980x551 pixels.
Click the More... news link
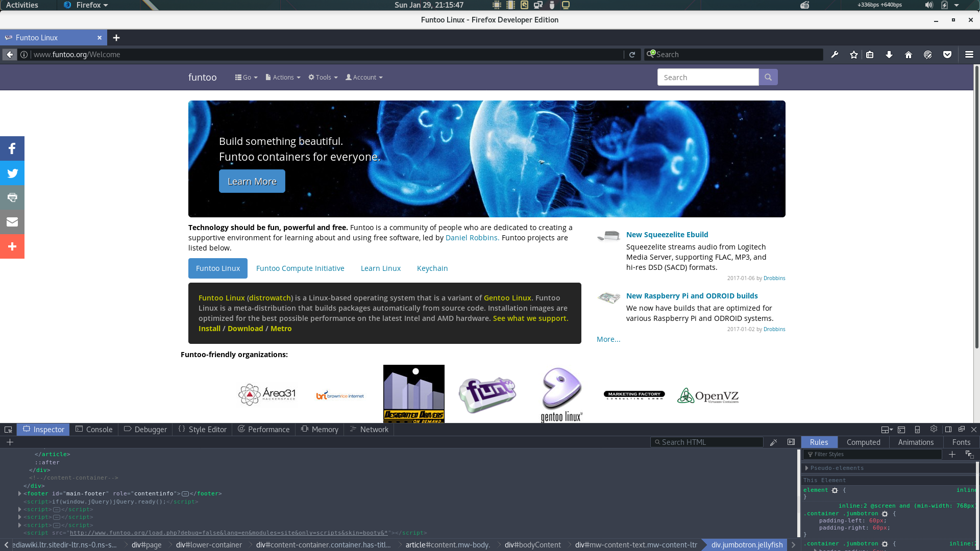click(x=608, y=339)
